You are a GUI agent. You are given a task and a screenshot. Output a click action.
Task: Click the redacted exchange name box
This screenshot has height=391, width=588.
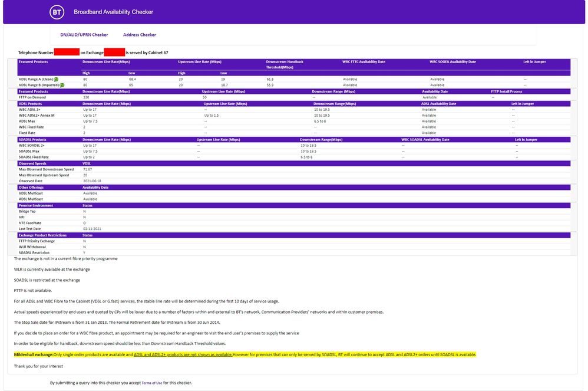[114, 52]
